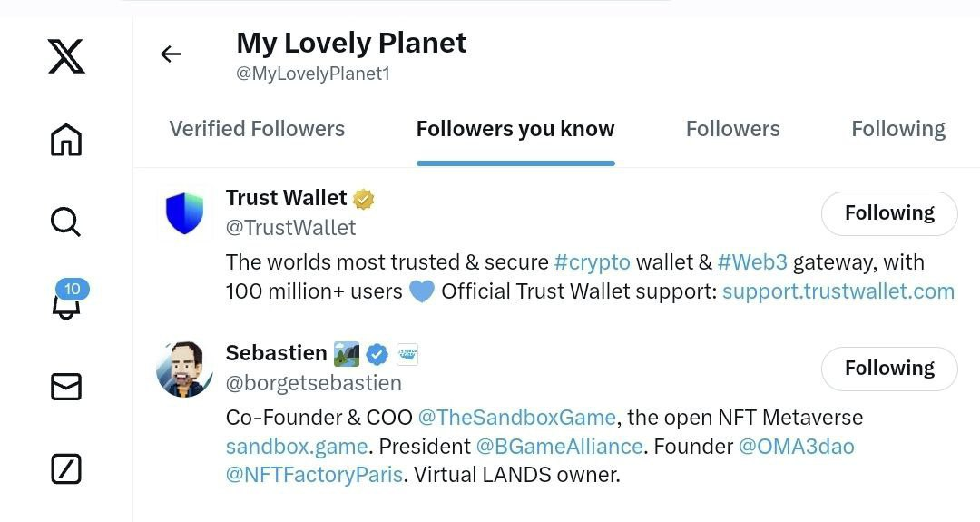Click Trust Wallet's gold verified badge

(x=365, y=199)
